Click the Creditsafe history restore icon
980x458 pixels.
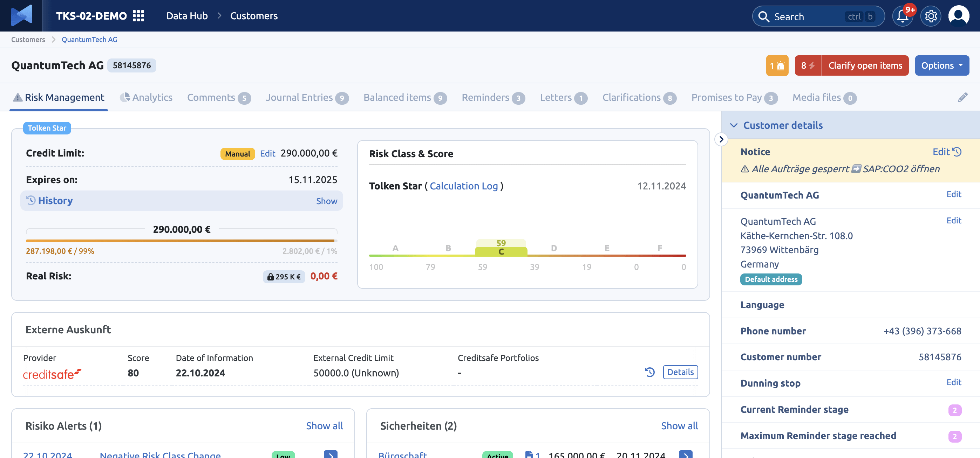pos(651,372)
